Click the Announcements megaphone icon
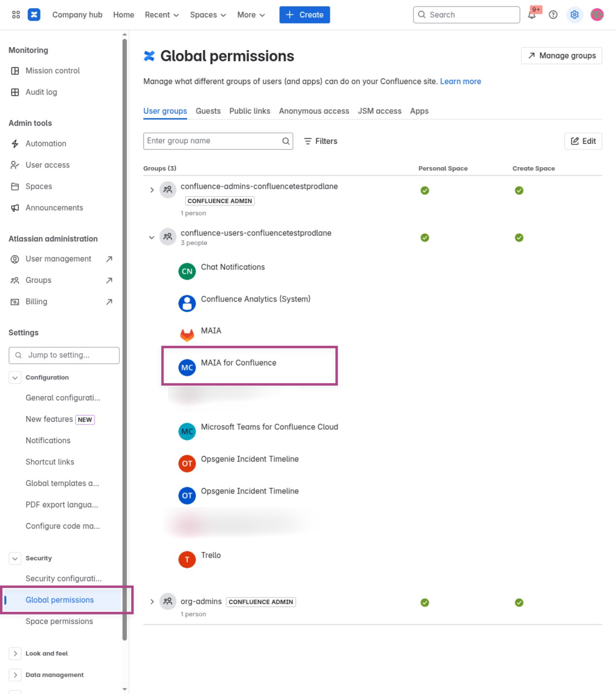 pyautogui.click(x=15, y=208)
